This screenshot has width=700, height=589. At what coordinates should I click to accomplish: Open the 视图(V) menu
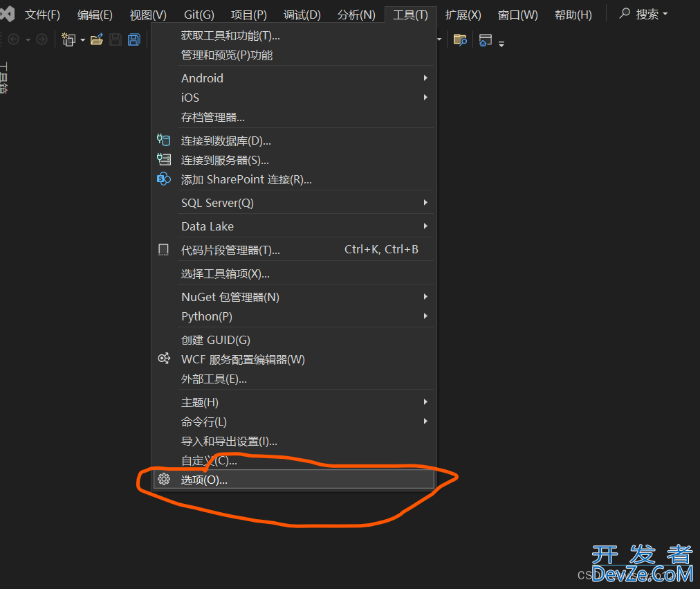(148, 15)
